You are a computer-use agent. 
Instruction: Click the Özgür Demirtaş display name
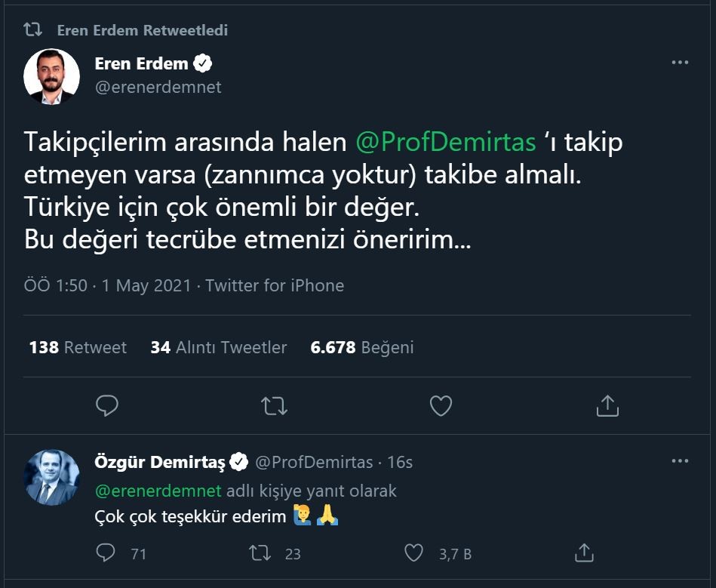tap(160, 461)
